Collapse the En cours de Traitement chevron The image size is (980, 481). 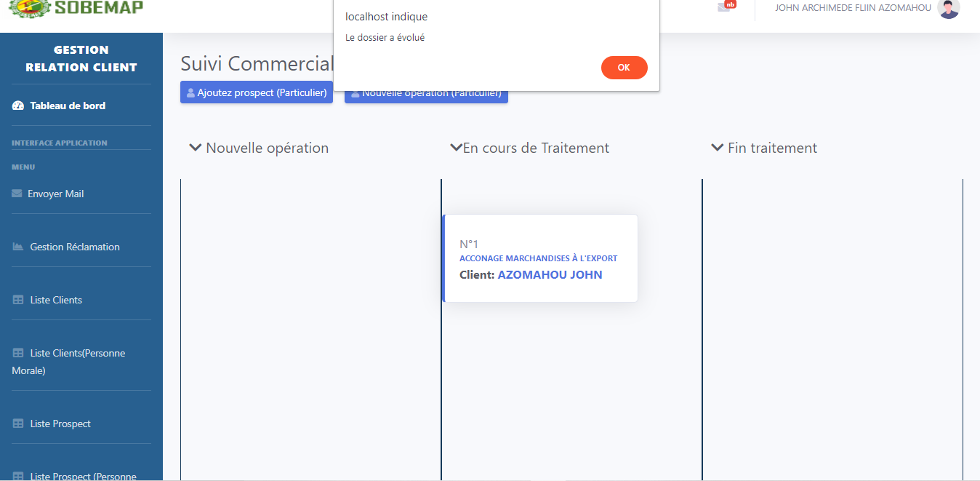pos(456,148)
